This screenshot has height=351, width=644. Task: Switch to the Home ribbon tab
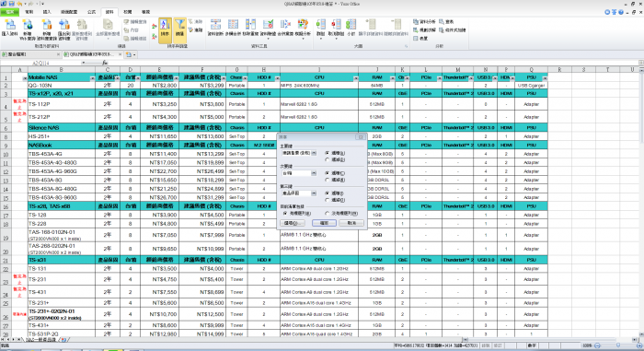point(29,12)
